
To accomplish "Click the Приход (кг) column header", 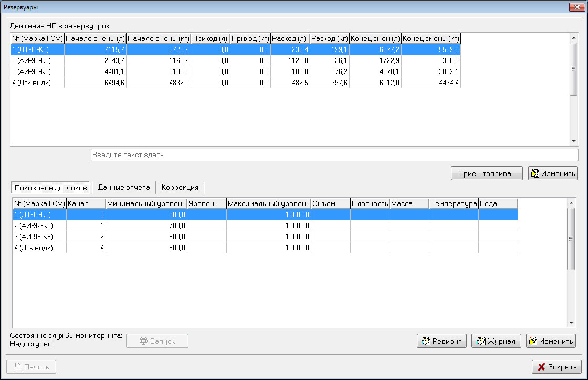I will point(250,38).
